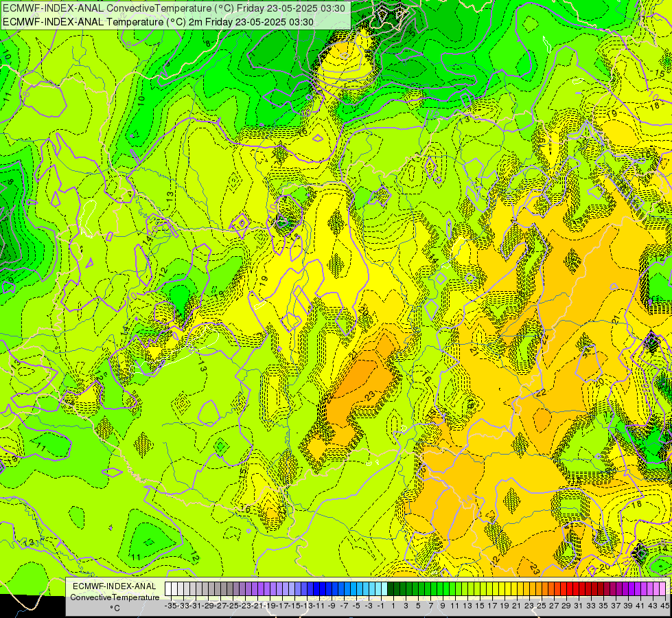672x618 pixels.
Task: Select the purple swatch above legend value 39
Action: click(625, 589)
